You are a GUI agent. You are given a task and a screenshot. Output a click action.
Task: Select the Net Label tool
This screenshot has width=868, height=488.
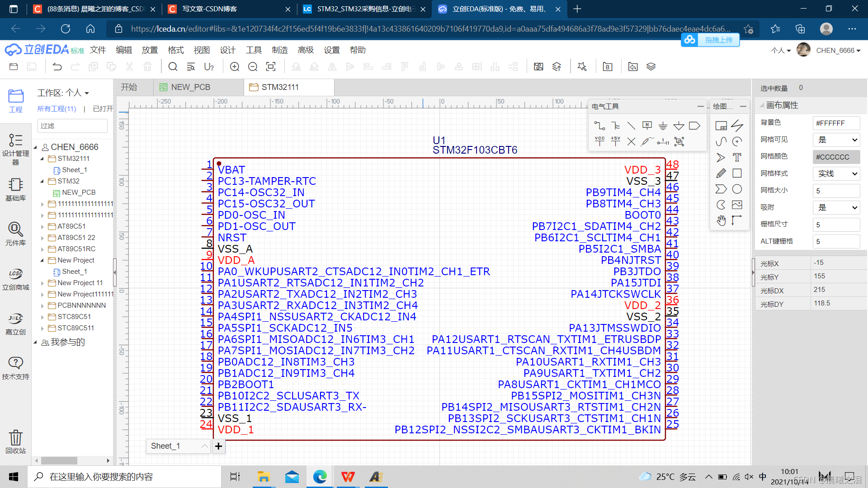coord(647,126)
